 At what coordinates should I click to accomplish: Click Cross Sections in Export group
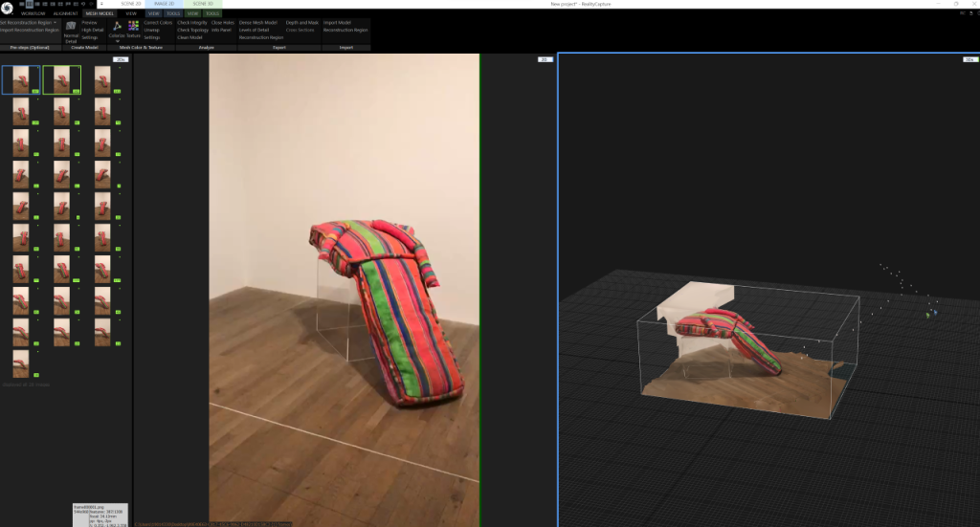(300, 30)
